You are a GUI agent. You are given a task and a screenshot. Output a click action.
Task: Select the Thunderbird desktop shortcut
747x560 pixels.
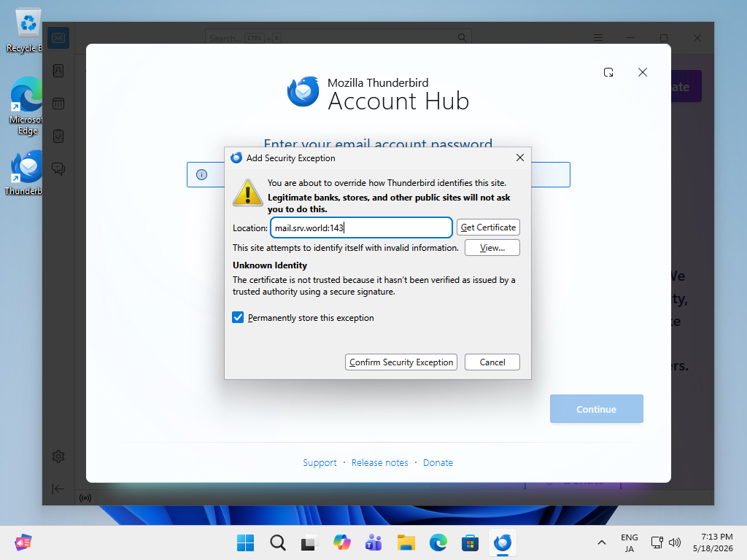[x=26, y=172]
